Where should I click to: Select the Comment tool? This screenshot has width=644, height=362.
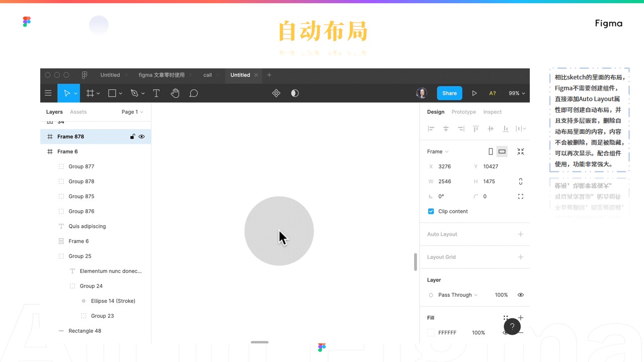tap(193, 93)
